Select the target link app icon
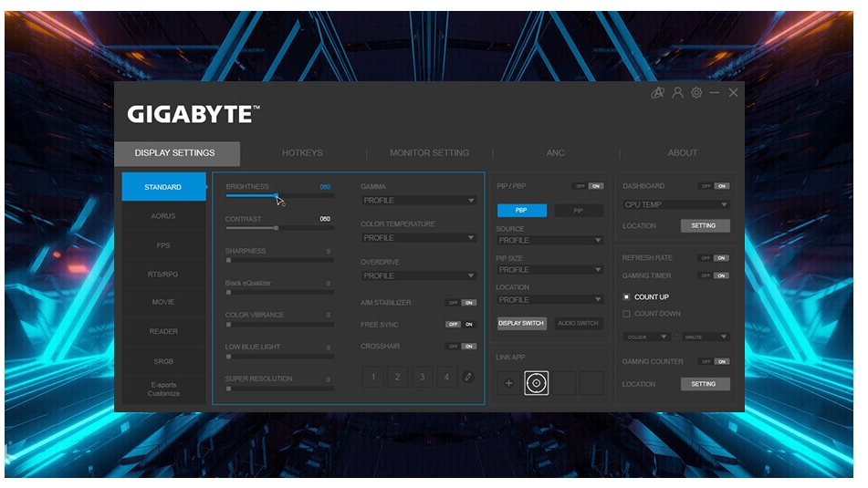Image resolution: width=868 pixels, height=488 pixels. click(x=537, y=383)
